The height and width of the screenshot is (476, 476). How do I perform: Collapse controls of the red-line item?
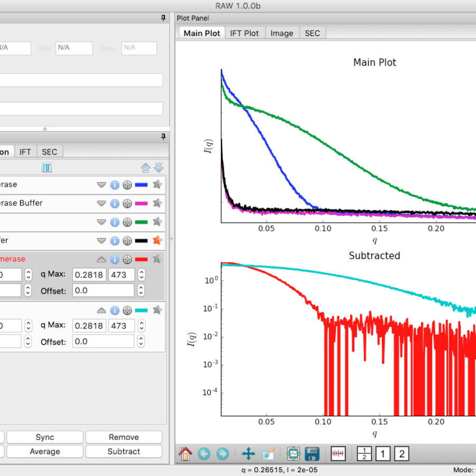tap(102, 260)
